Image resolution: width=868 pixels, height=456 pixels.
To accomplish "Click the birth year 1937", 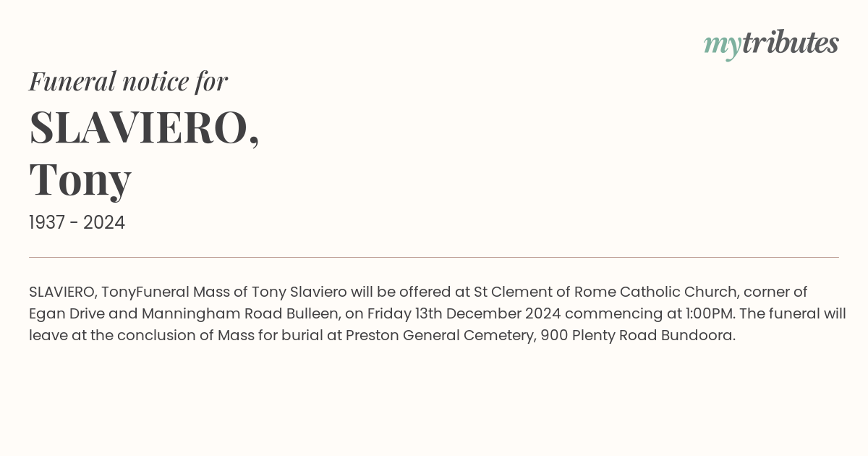I will pos(48,223).
